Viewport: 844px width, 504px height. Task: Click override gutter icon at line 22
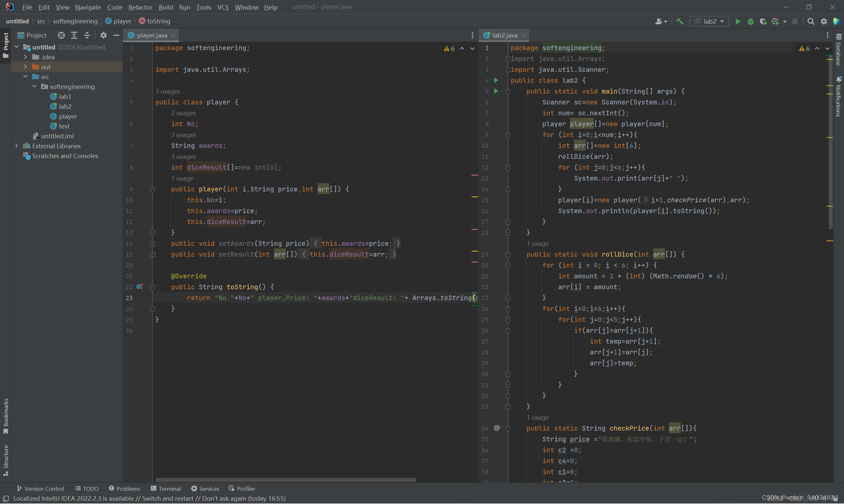(139, 287)
